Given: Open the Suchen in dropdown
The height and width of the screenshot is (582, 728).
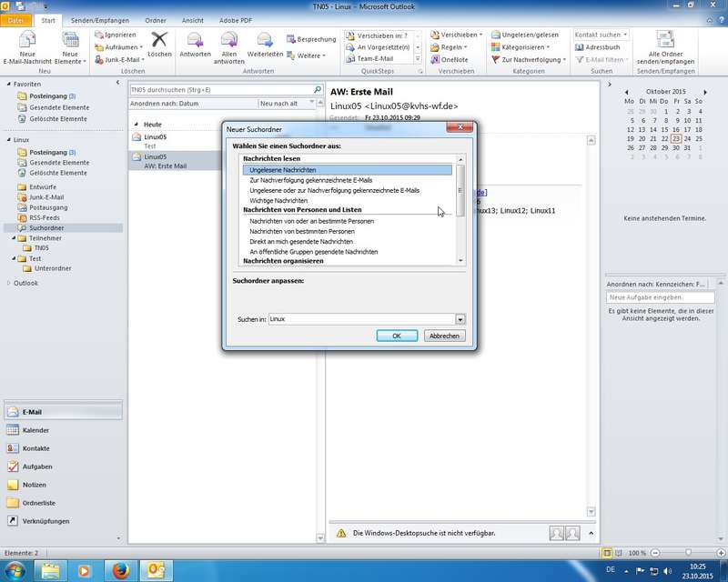Looking at the screenshot, I should pyautogui.click(x=460, y=319).
